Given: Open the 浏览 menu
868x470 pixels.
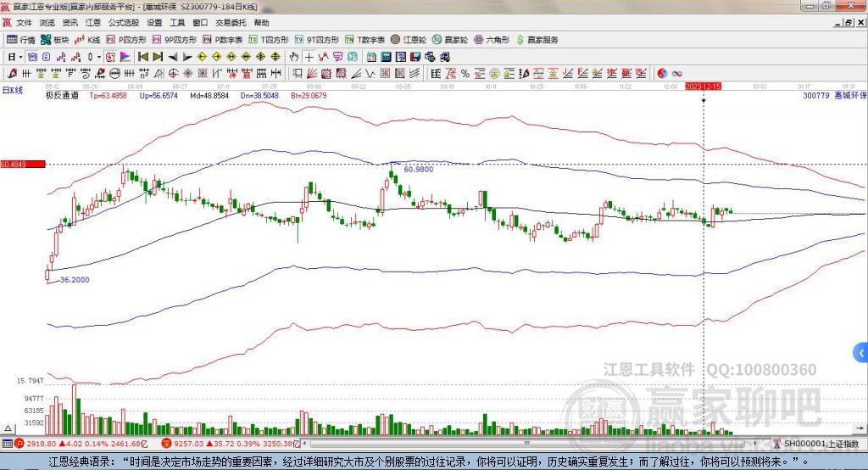Looking at the screenshot, I should [x=47, y=23].
